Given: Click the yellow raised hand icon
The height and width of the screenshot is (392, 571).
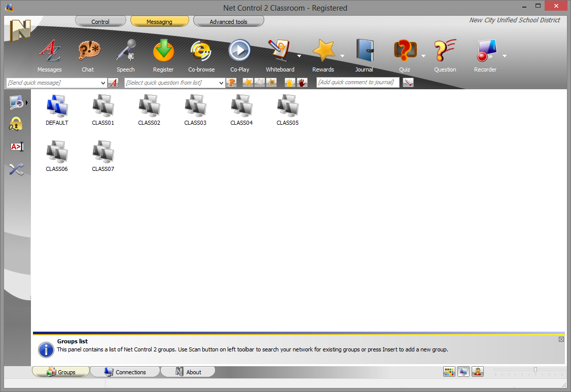Looking at the screenshot, I should 290,83.
